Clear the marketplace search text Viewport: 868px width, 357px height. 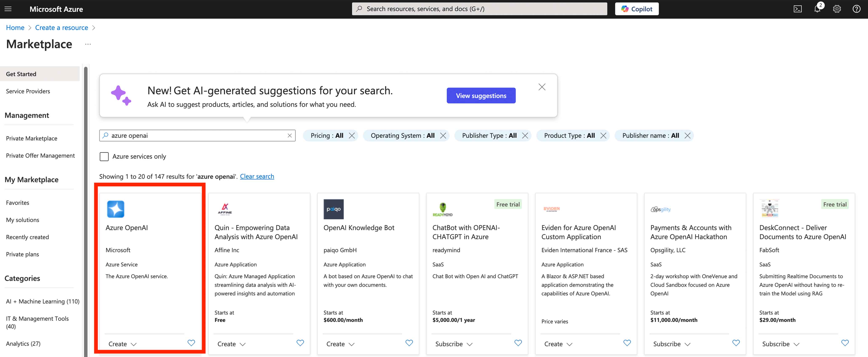(x=289, y=136)
